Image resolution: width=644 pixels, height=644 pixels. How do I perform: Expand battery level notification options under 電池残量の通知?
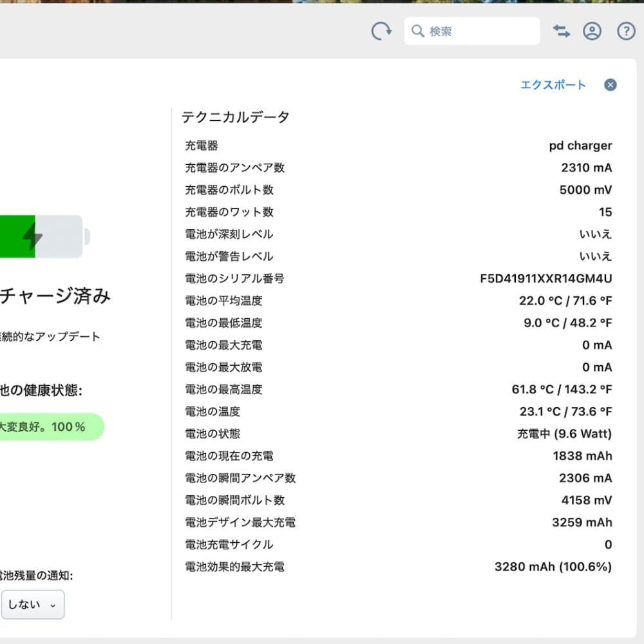[x=32, y=605]
